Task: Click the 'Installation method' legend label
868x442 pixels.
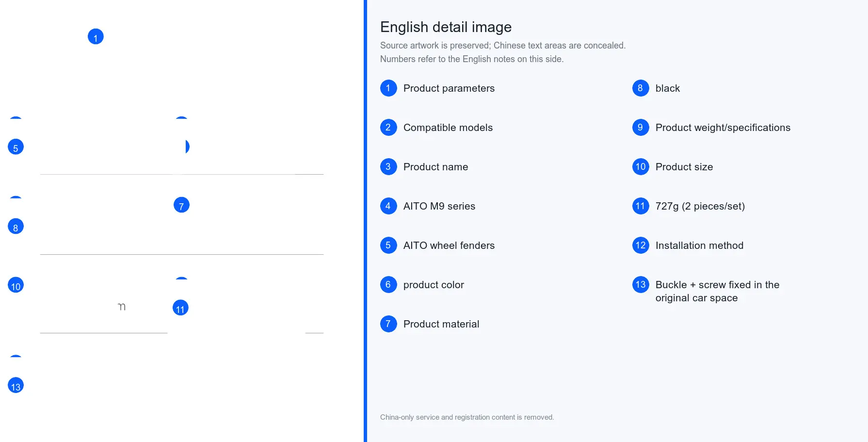Action: [699, 246]
